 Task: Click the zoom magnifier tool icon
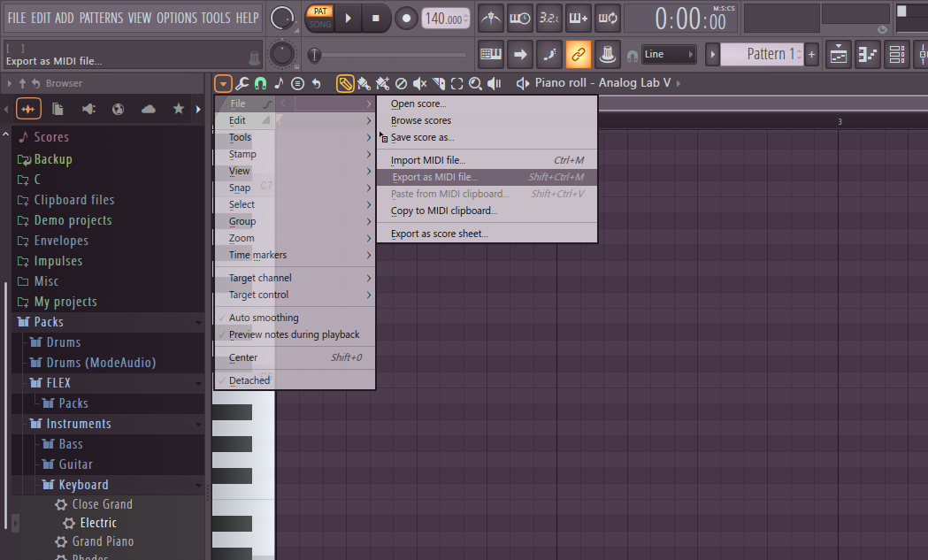pyautogui.click(x=475, y=83)
